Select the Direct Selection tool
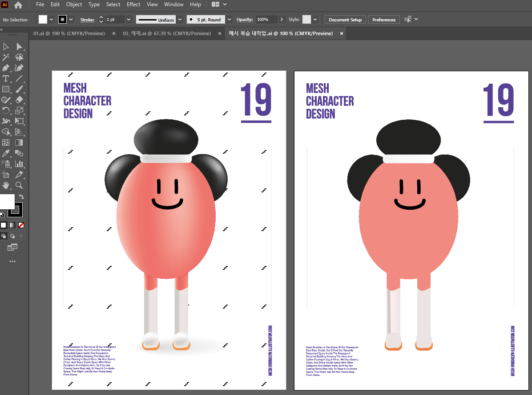 tap(19, 46)
